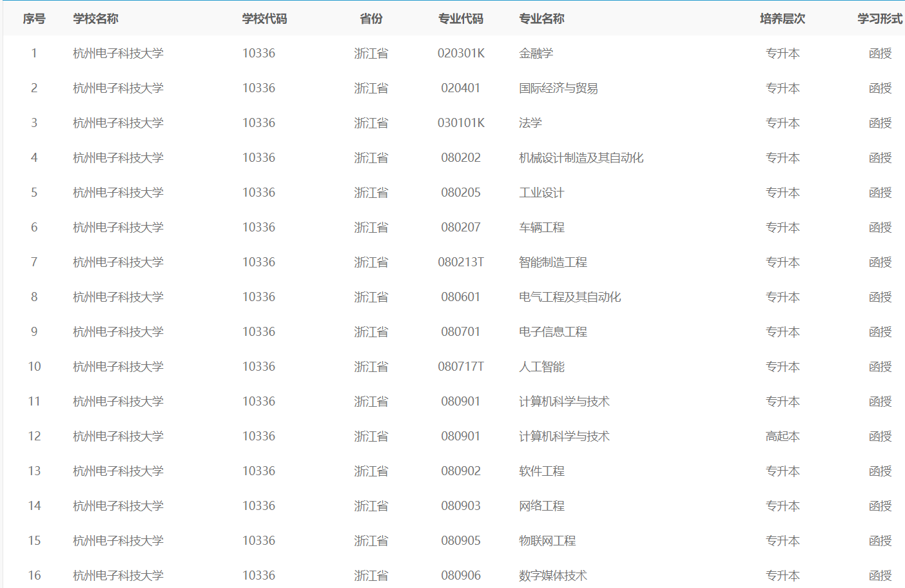Screen dimensions: 905x588
Task: Select the 数字媒体技术 major cell
Action: click(x=553, y=576)
